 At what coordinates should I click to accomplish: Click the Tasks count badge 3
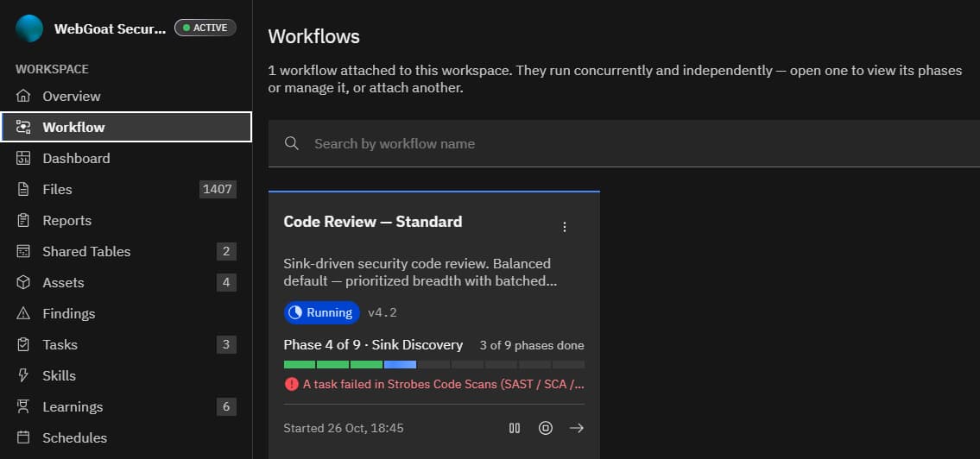(x=226, y=345)
